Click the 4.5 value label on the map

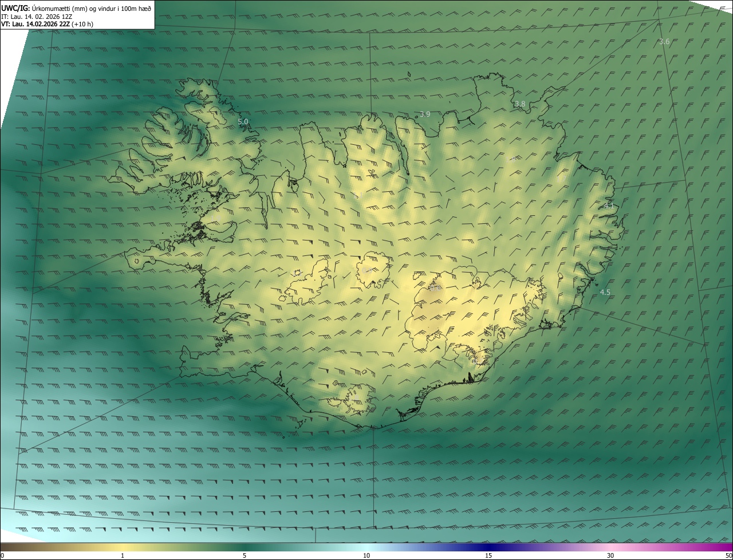tap(605, 292)
